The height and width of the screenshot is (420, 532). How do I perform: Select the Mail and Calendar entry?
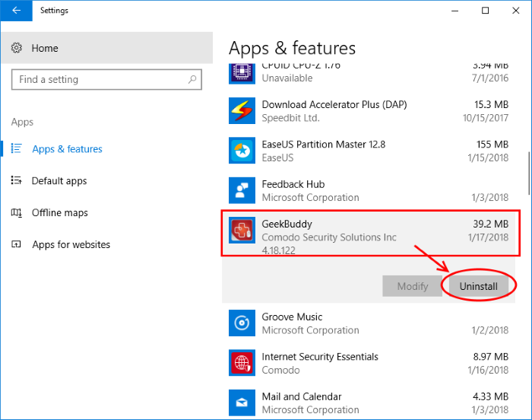click(x=369, y=402)
